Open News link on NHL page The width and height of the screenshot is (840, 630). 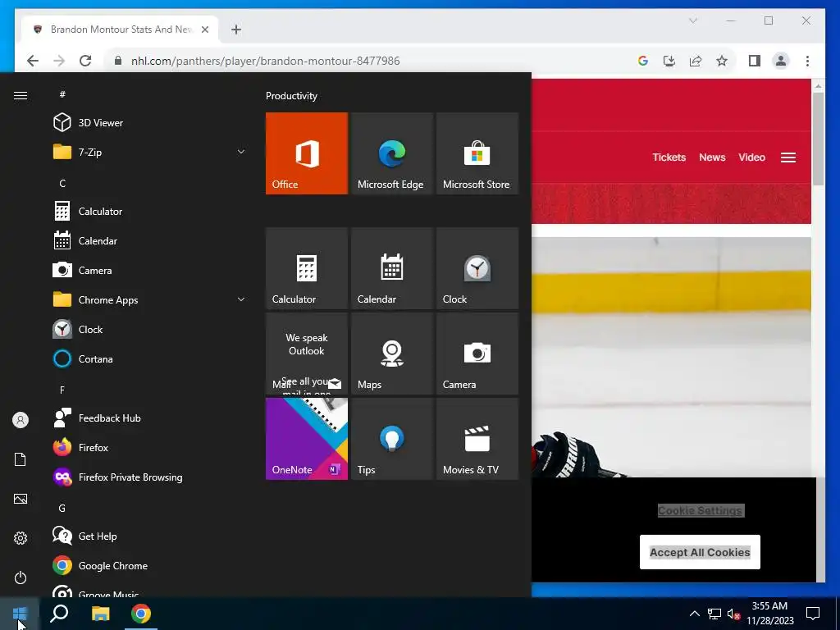(x=712, y=157)
